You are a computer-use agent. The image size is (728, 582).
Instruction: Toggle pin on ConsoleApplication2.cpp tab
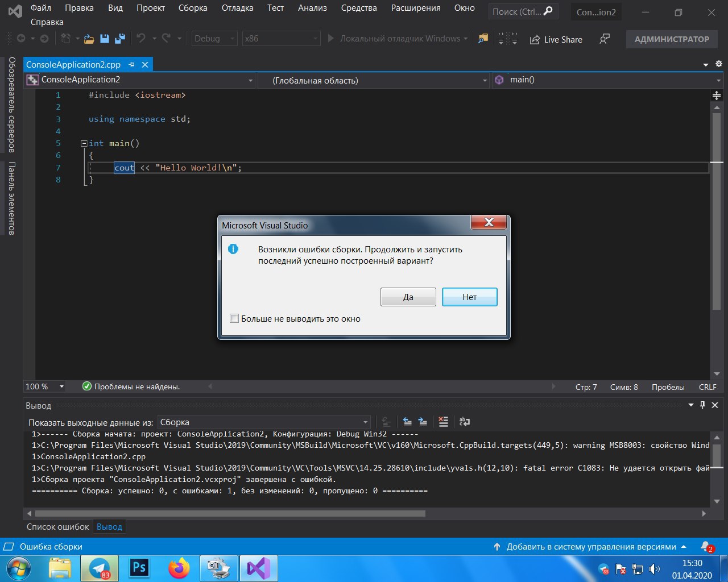click(132, 65)
